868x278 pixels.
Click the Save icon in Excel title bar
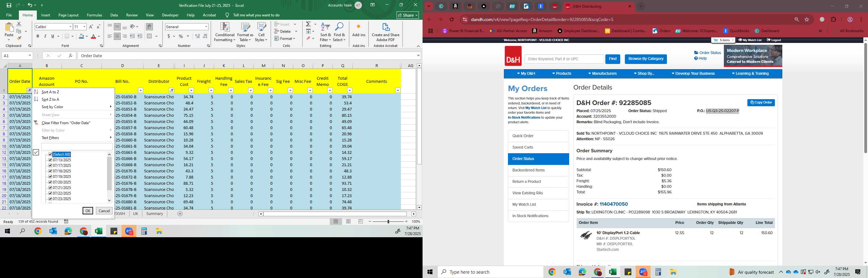9,5
